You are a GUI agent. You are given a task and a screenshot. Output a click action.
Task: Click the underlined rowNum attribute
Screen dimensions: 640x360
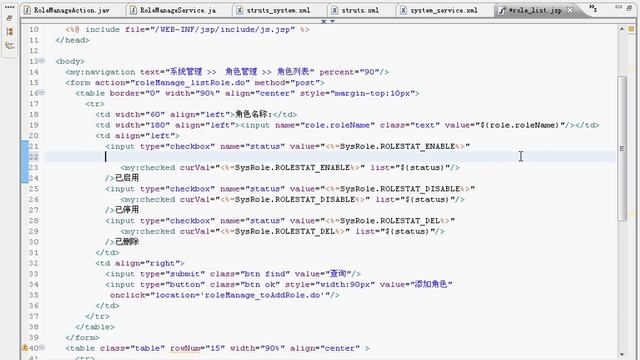[x=185, y=348]
